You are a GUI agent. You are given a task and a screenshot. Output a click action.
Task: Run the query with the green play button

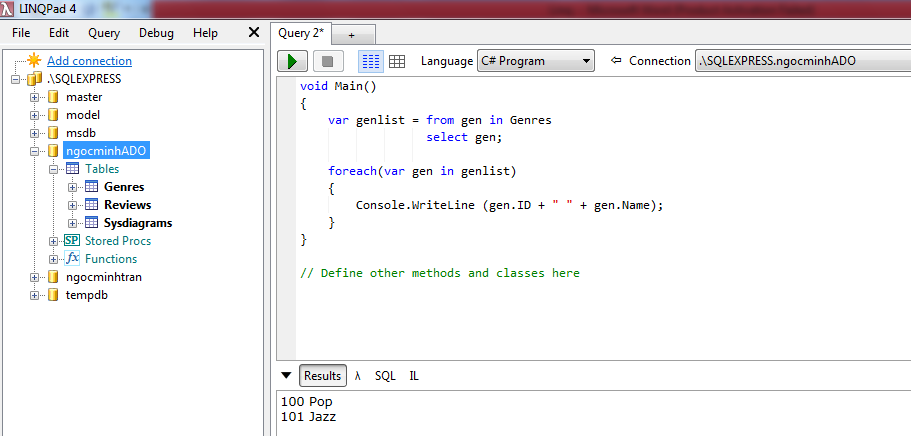coord(292,61)
